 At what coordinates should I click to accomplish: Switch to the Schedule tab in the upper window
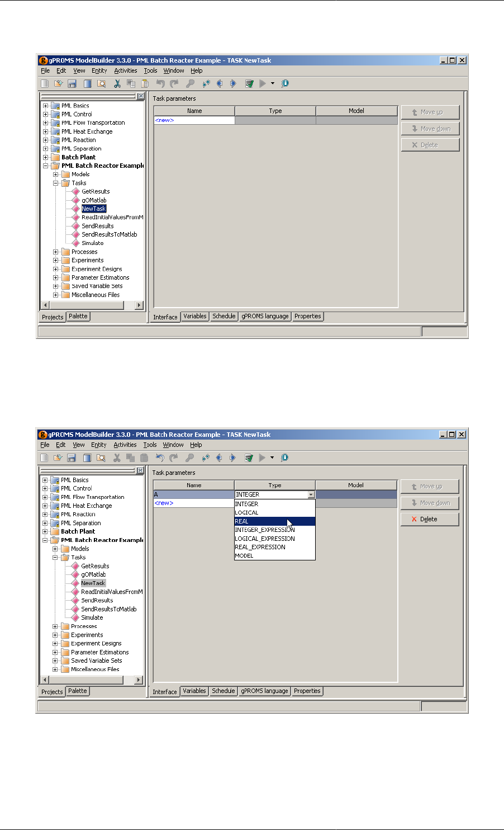click(x=224, y=316)
